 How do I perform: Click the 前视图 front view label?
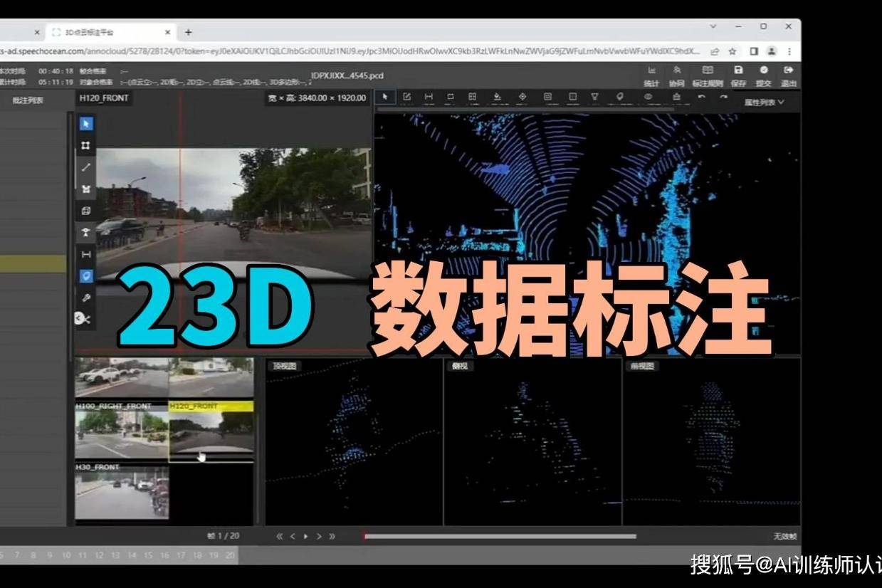click(642, 366)
